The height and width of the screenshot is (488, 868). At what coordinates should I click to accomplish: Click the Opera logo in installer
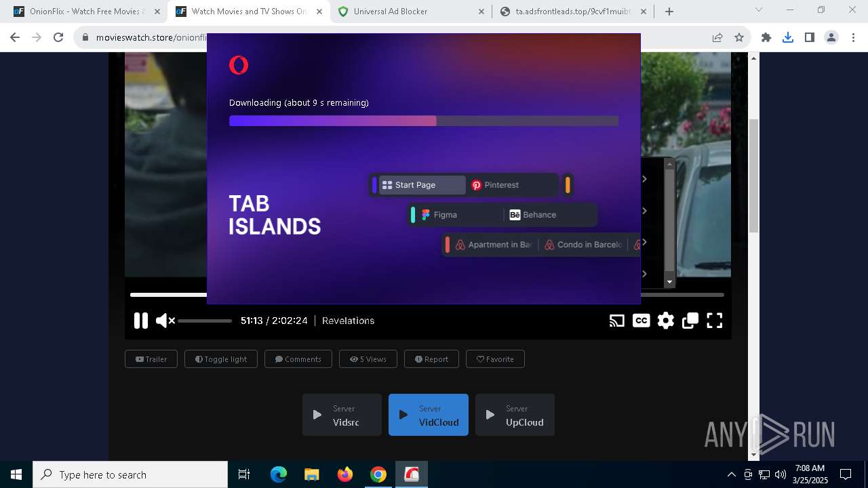tap(239, 65)
